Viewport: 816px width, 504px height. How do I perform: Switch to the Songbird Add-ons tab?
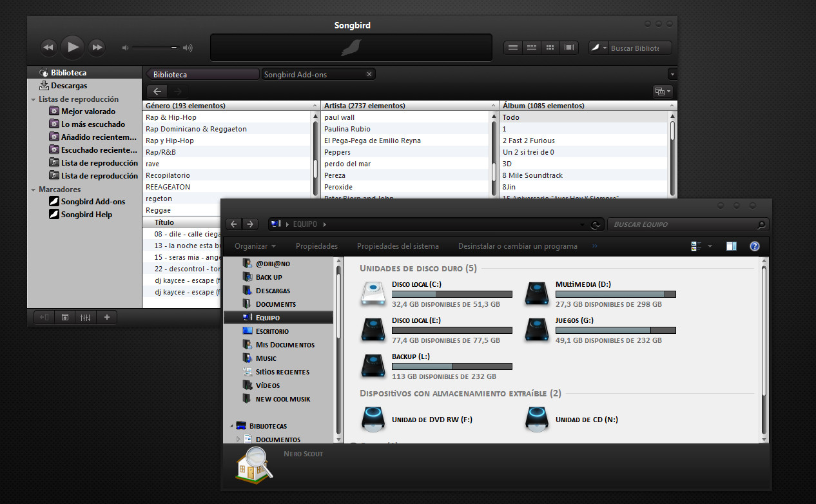318,74
